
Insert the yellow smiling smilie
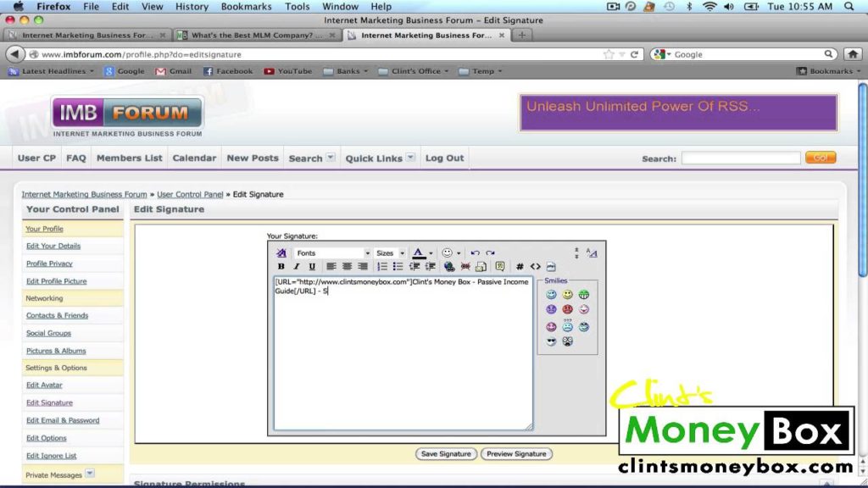click(x=567, y=295)
